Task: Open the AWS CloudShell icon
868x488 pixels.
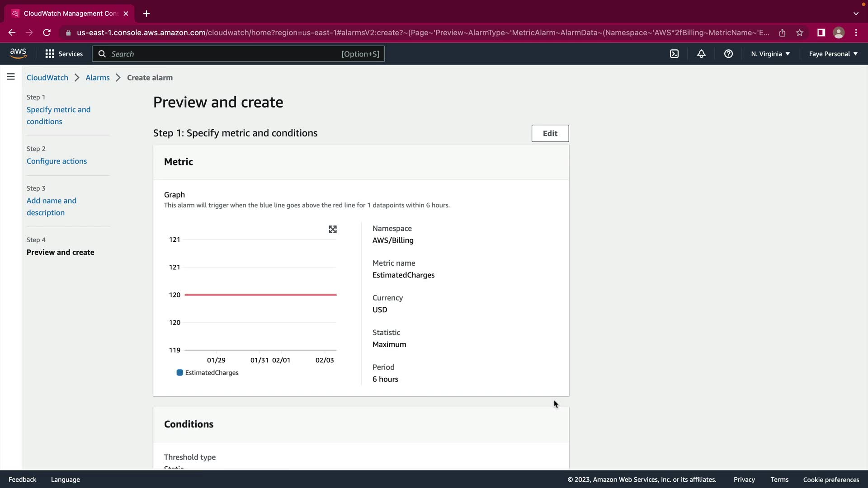Action: [x=674, y=54]
